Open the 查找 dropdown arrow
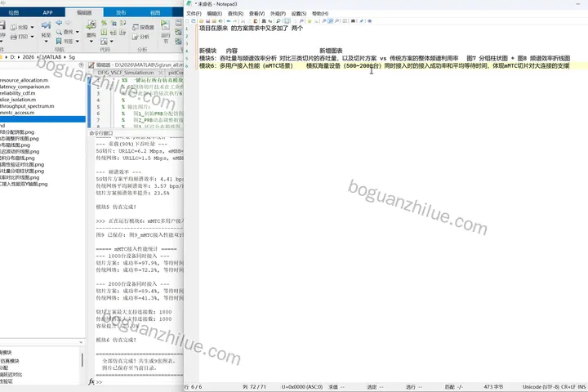The height and width of the screenshot is (392, 588). [78, 32]
